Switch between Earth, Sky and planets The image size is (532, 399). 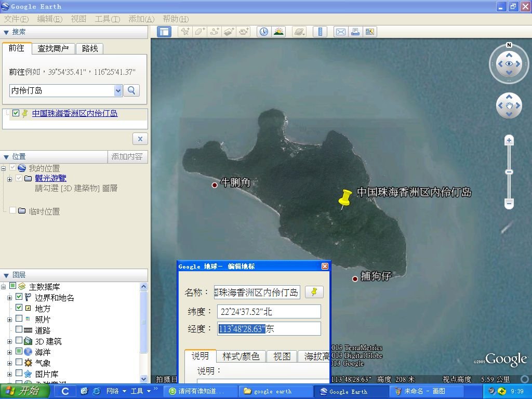[299, 32]
